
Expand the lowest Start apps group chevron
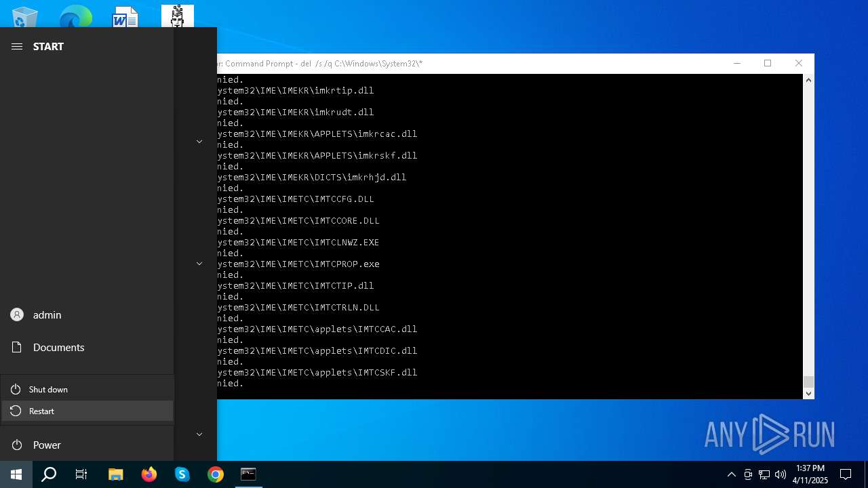tap(199, 434)
